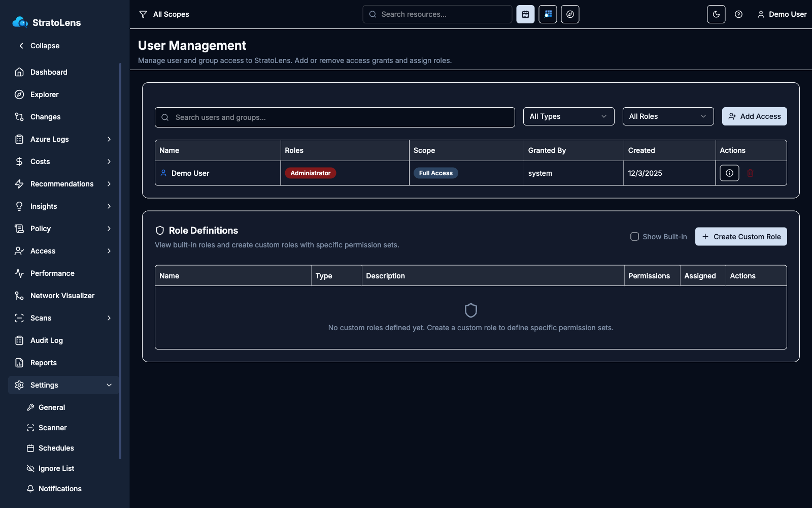Image resolution: width=812 pixels, height=508 pixels.
Task: Click the Permissions column header
Action: click(652, 276)
